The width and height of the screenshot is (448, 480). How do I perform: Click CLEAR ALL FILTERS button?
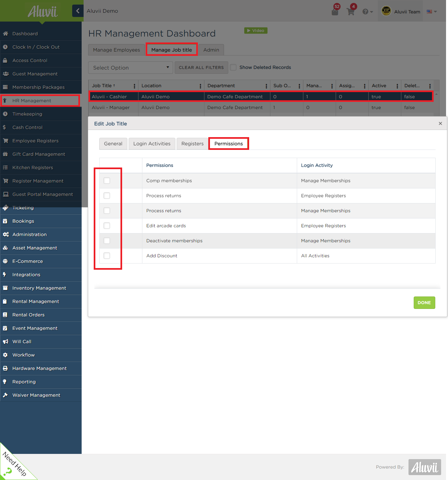click(x=201, y=68)
